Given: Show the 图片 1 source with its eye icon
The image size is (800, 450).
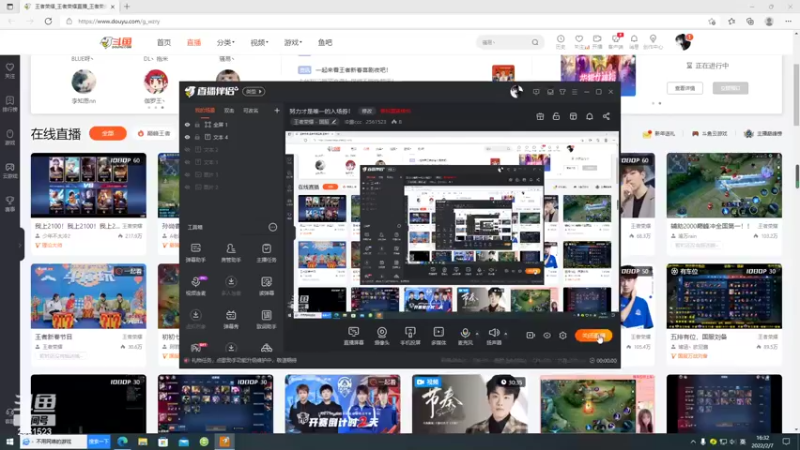Looking at the screenshot, I should [x=187, y=174].
